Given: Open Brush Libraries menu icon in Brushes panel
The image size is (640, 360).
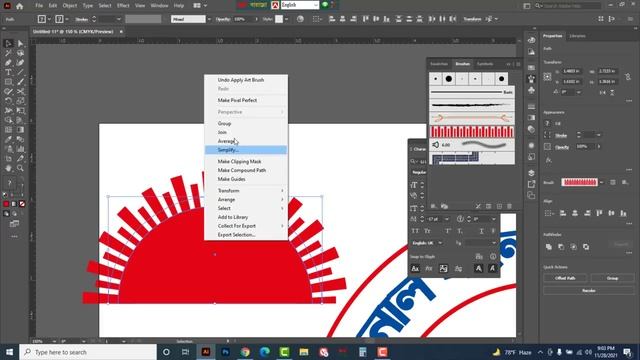Looking at the screenshot, I should (434, 207).
